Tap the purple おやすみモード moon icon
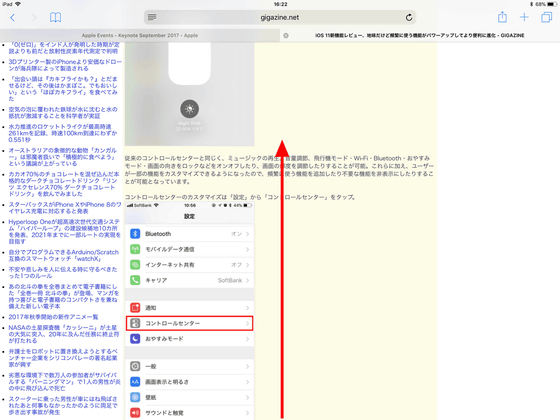 click(135, 339)
